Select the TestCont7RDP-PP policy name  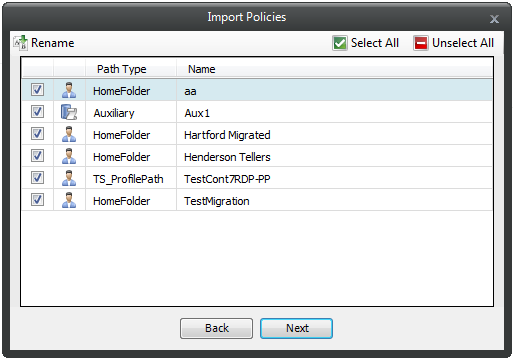[x=227, y=179]
